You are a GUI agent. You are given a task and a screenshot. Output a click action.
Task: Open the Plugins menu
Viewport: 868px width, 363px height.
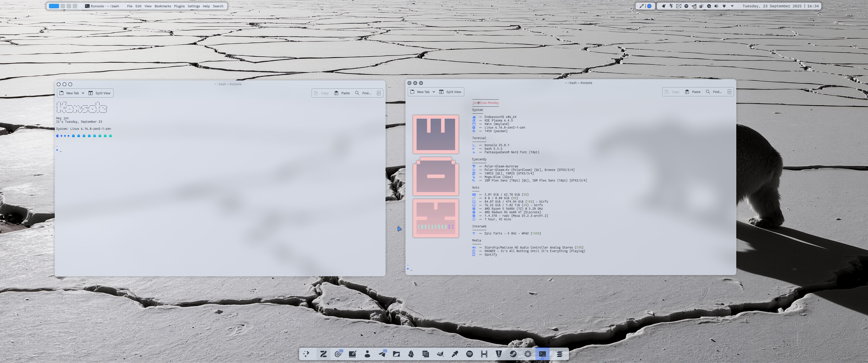click(x=179, y=6)
